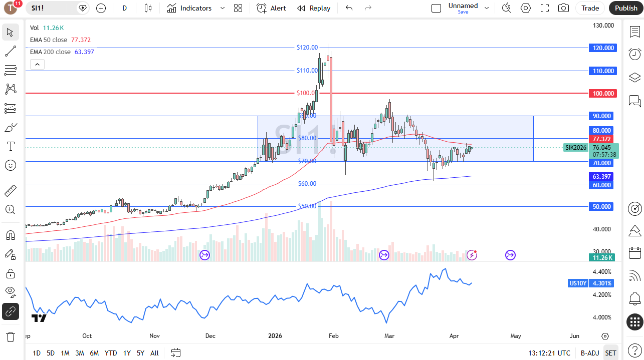
Task: Select the 5D time range
Action: pyautogui.click(x=51, y=353)
